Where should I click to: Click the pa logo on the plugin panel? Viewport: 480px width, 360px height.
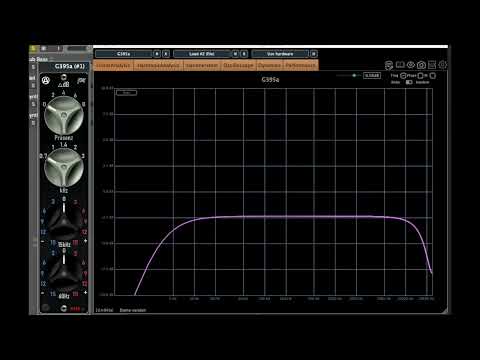point(81,80)
